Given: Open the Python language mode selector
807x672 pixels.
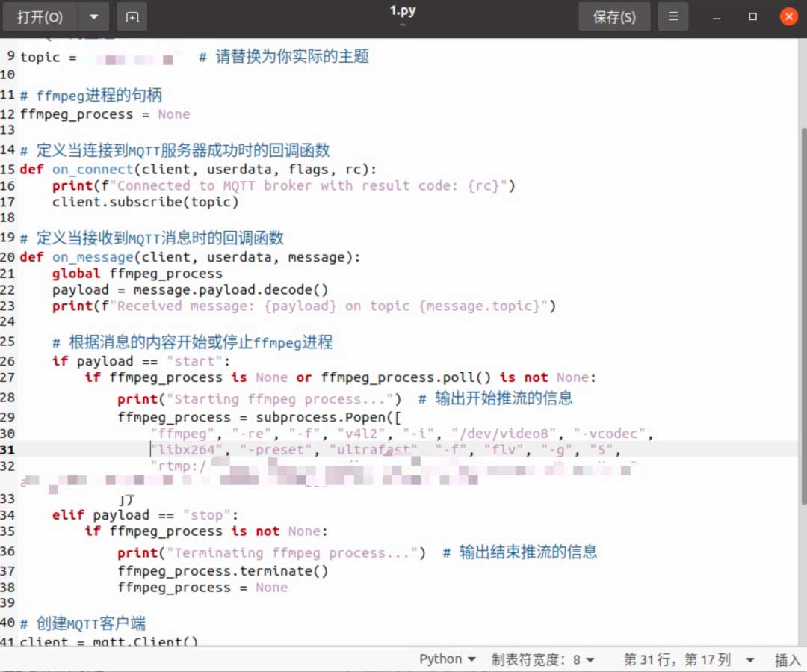Looking at the screenshot, I should tap(447, 659).
